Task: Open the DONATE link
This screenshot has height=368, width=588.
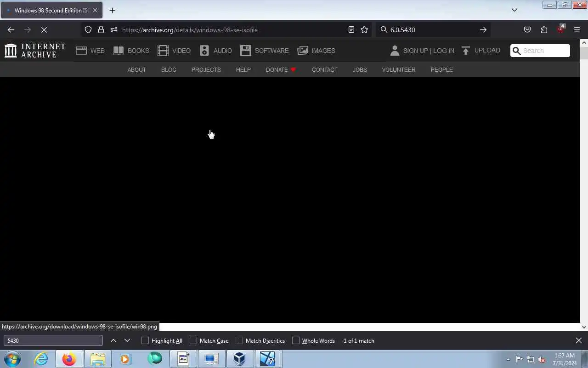Action: pyautogui.click(x=281, y=70)
